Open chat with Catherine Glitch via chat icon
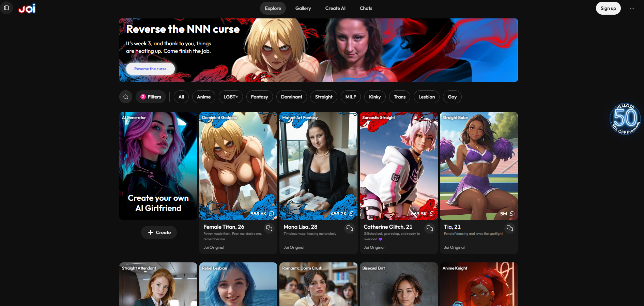 (430, 228)
